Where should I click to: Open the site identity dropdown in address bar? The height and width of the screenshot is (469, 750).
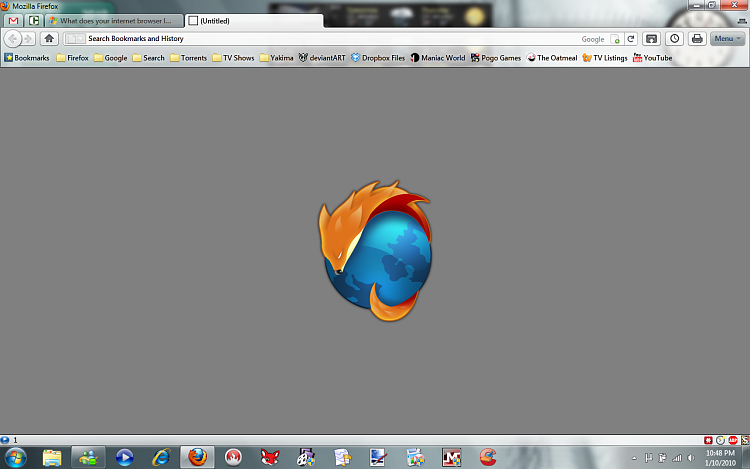(75, 39)
